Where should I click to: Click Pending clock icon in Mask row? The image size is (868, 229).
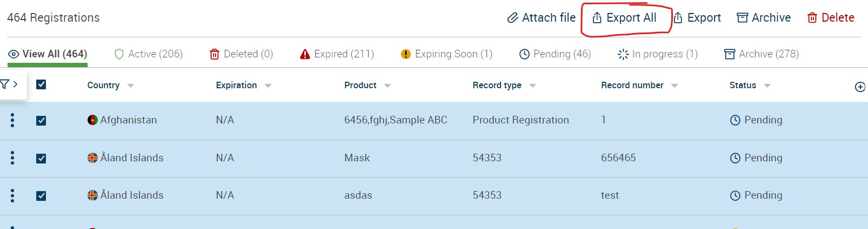[735, 158]
